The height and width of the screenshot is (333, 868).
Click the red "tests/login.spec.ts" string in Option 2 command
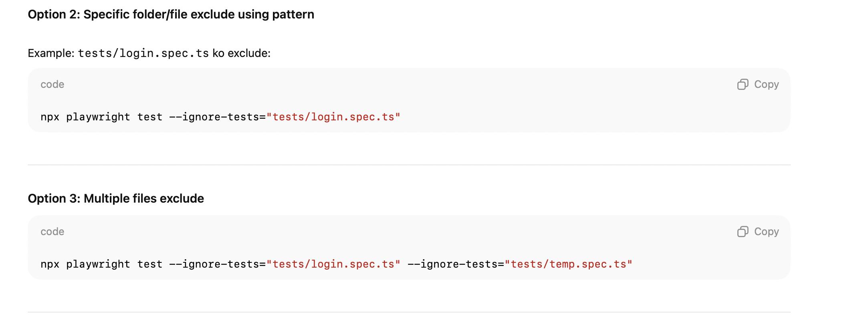coord(333,117)
